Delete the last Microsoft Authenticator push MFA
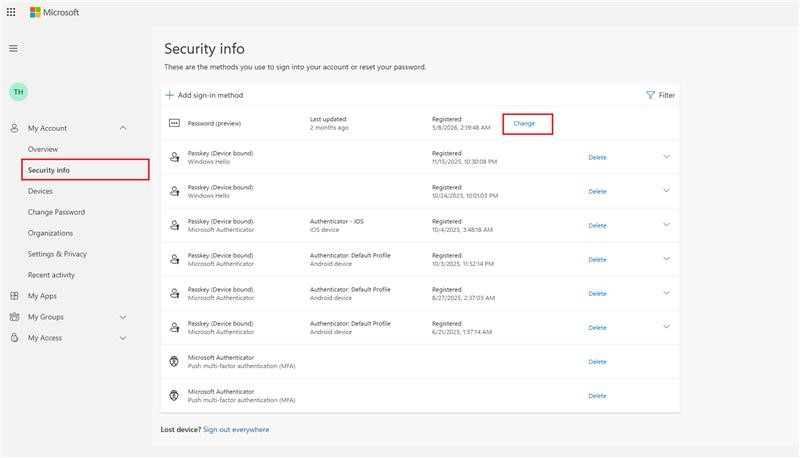Image resolution: width=800 pixels, height=458 pixels. [x=597, y=396]
